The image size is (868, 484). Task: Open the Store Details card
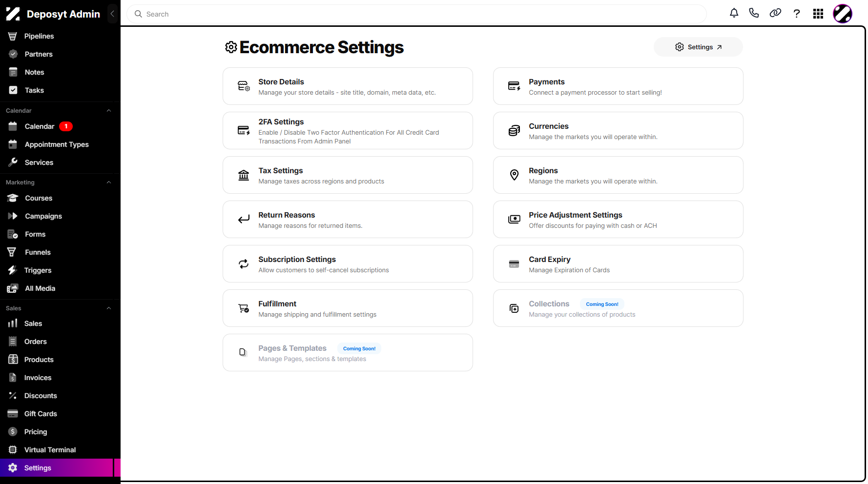348,86
